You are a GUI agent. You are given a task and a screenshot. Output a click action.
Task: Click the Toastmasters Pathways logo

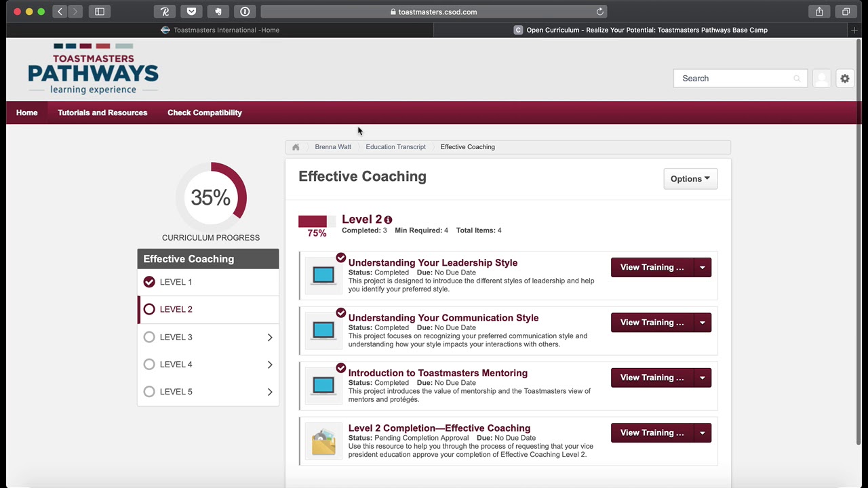93,69
